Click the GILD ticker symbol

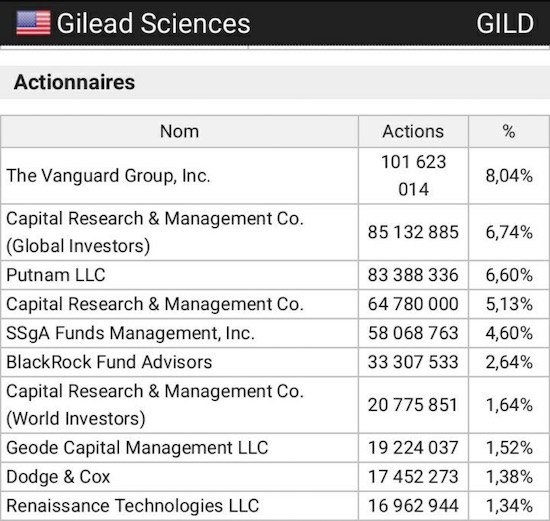[505, 24]
